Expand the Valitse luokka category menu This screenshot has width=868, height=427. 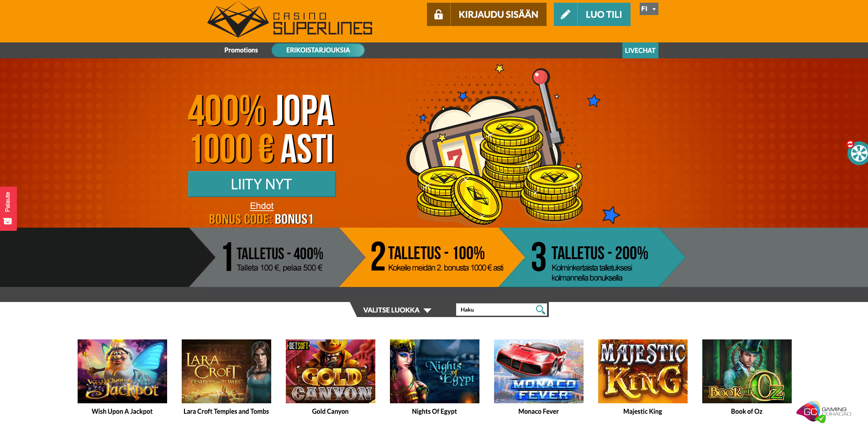pyautogui.click(x=397, y=310)
